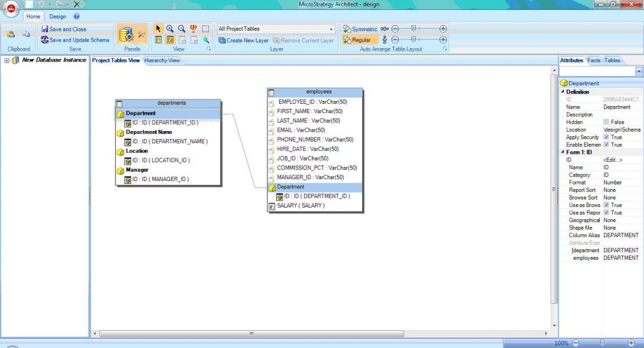Click the copy icon in Clipboard group
644x348 pixels.
coord(26,34)
